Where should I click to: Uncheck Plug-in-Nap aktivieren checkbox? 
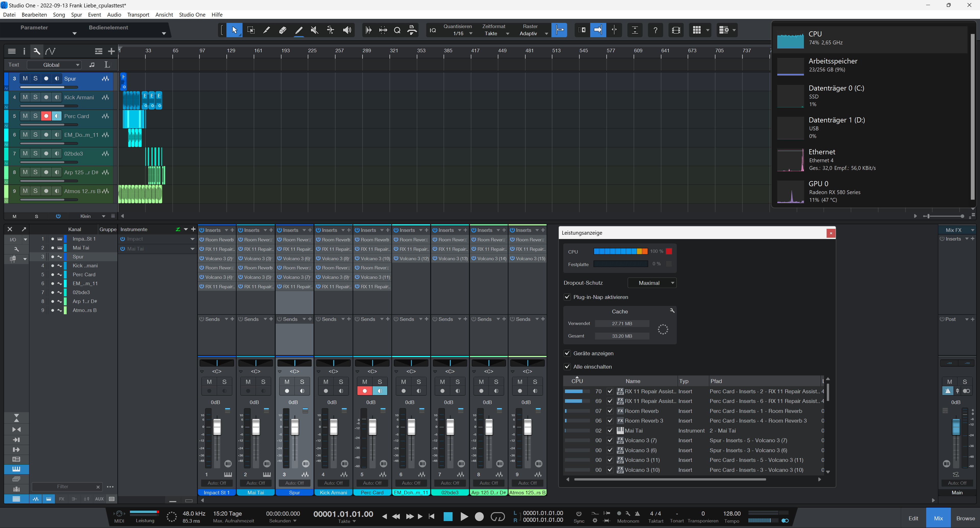pyautogui.click(x=567, y=297)
